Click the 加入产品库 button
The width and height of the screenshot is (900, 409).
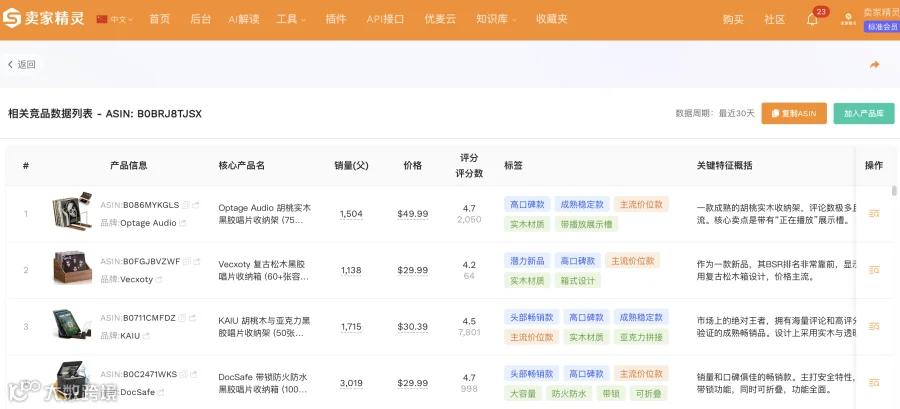click(864, 114)
